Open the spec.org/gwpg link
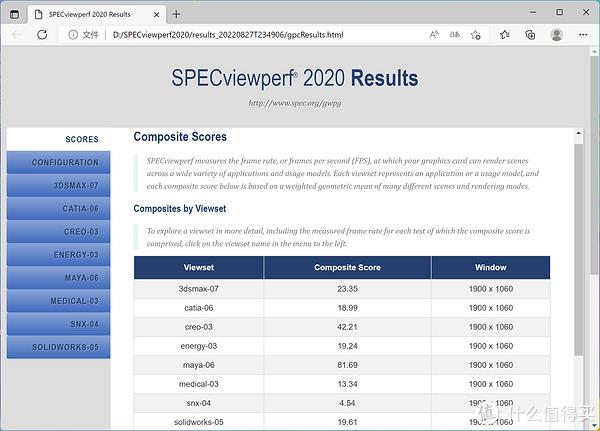 [x=295, y=103]
